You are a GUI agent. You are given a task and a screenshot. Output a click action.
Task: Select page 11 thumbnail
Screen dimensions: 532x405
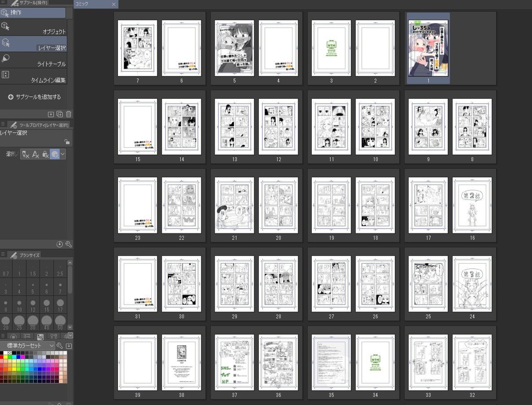pos(331,127)
